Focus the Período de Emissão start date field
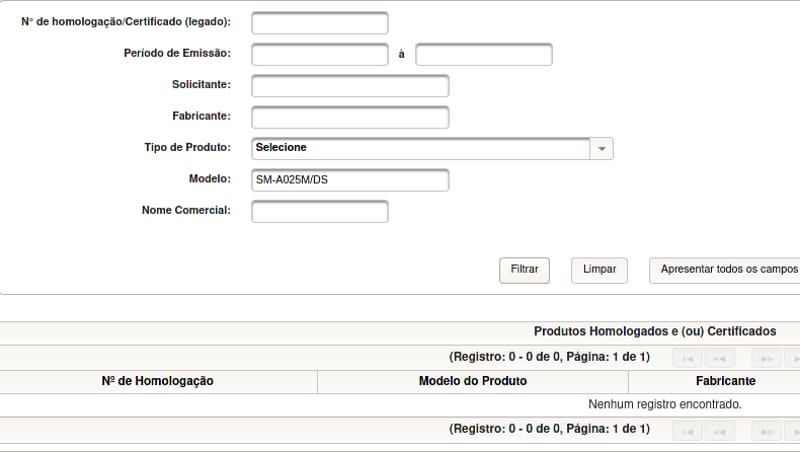 [x=320, y=55]
